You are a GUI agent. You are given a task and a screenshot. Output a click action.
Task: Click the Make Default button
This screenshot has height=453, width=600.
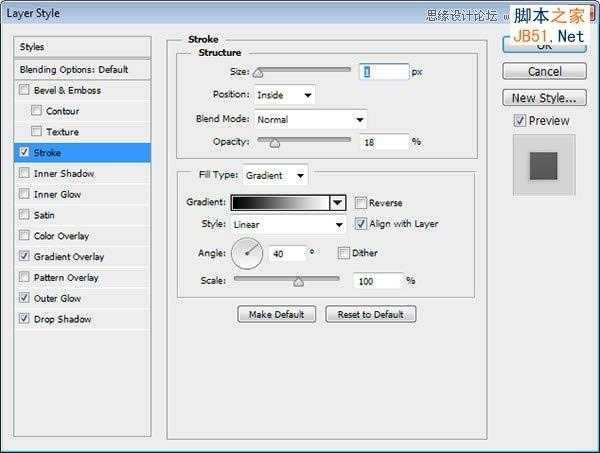point(277,314)
